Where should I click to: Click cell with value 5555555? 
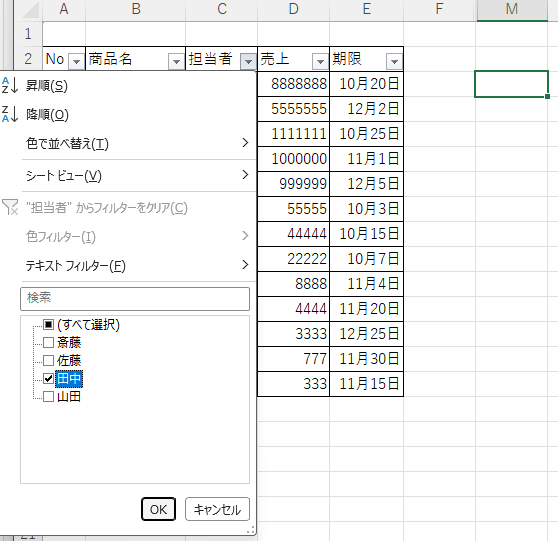point(293,109)
